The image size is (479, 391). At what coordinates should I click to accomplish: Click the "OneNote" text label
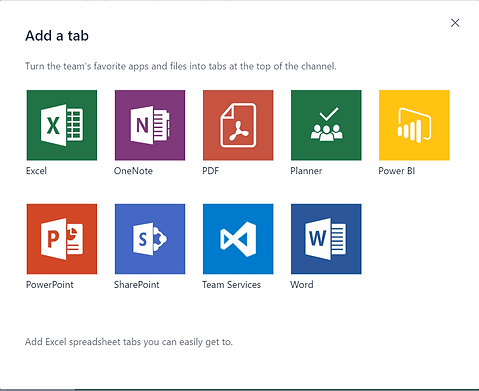click(133, 171)
